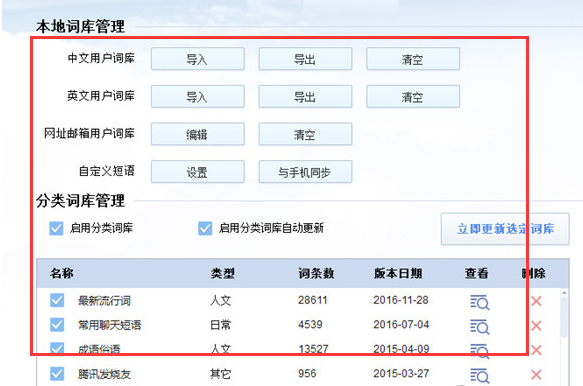Click 导入 for 英文用户词库

(x=197, y=97)
